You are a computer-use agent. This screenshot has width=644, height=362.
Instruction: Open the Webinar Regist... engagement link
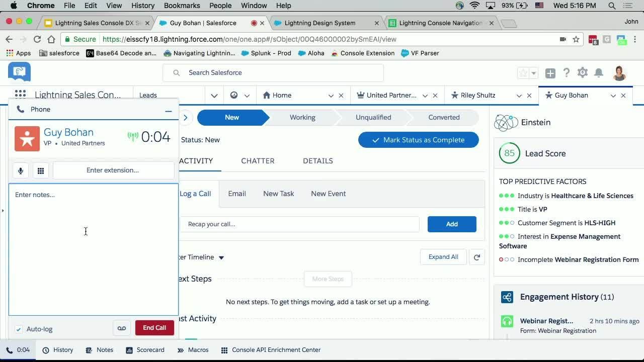546,321
